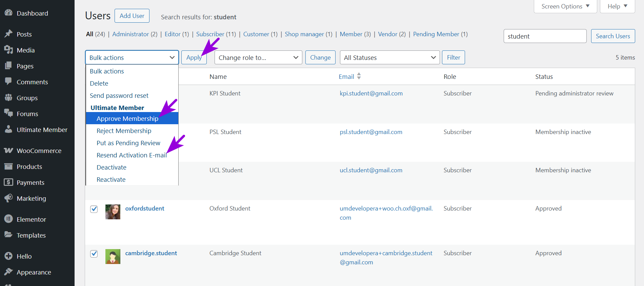Click the Filter button

[454, 58]
